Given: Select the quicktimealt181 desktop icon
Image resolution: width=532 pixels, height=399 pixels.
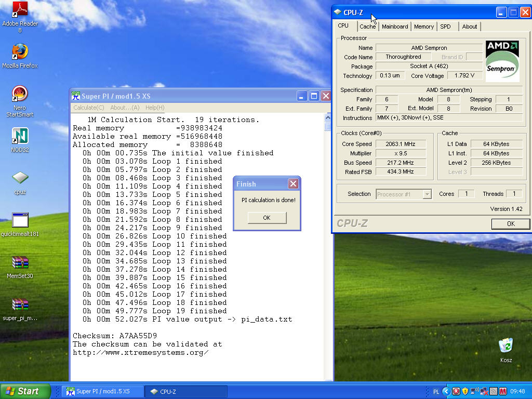Looking at the screenshot, I should click(x=20, y=220).
